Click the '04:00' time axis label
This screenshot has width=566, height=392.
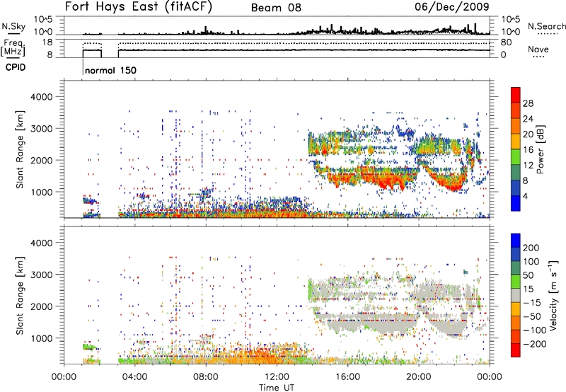pos(134,377)
